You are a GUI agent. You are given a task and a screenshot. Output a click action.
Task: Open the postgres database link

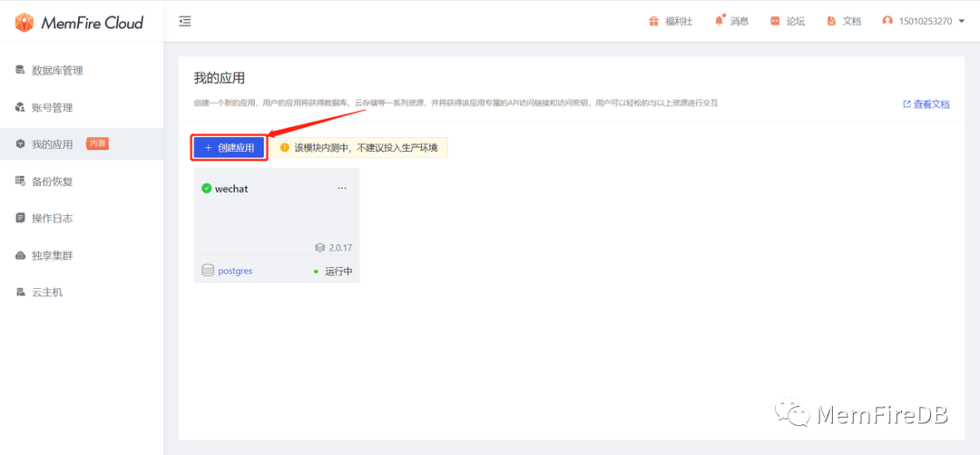236,271
